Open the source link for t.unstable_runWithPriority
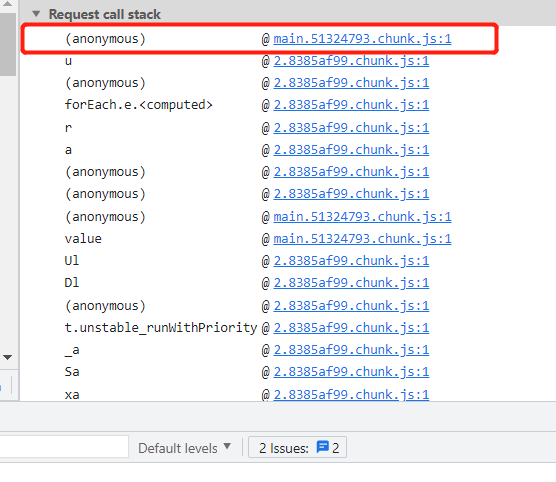Image resolution: width=556 pixels, height=482 pixels. click(351, 328)
